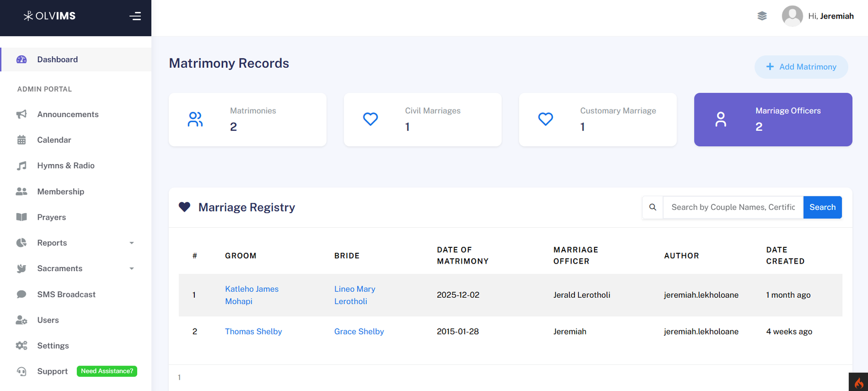Click the Announcements megaphone icon

pyautogui.click(x=22, y=114)
